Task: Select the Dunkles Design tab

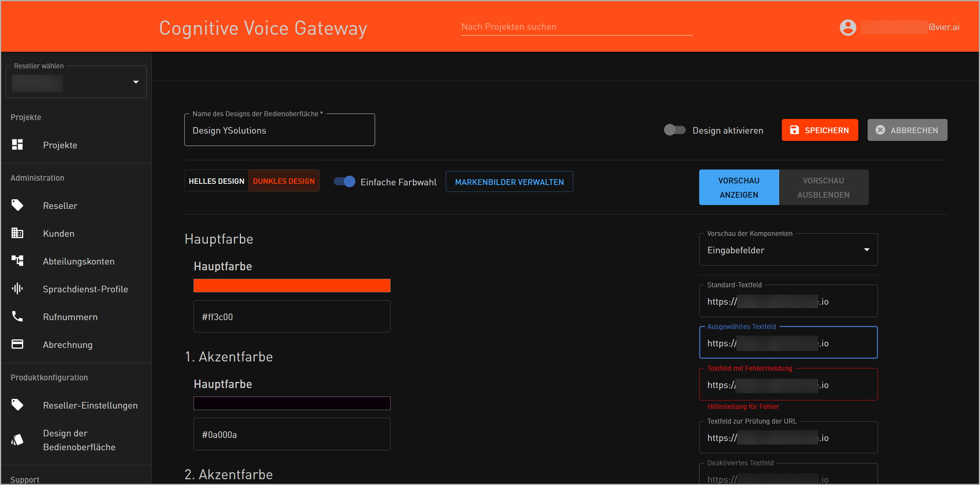Action: coord(284,181)
